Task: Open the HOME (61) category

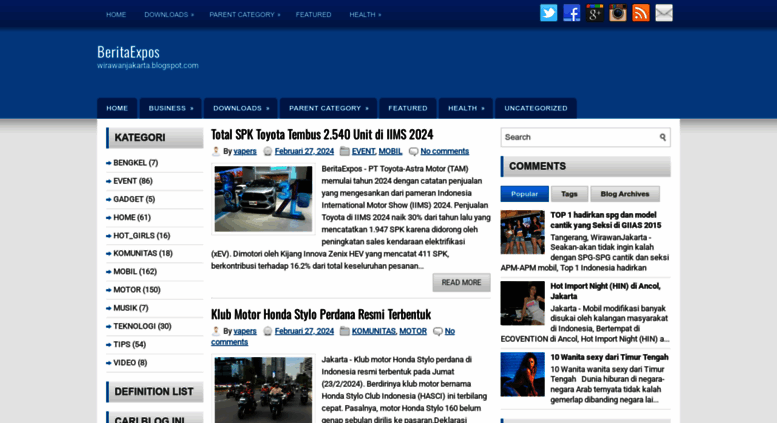Action: (x=132, y=217)
